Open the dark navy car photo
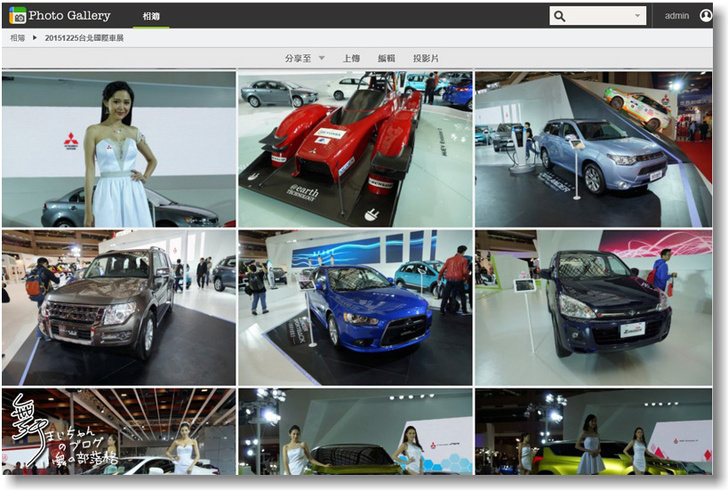The width and height of the screenshot is (728, 490). 593,308
